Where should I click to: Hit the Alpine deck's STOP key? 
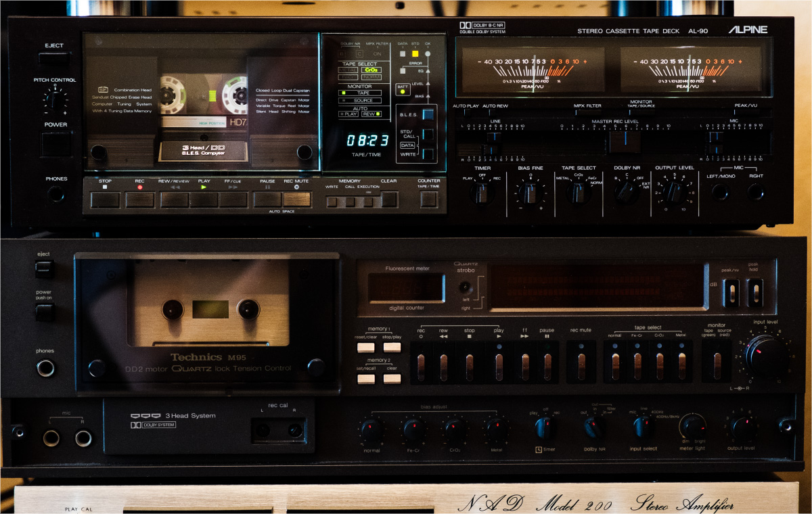coord(106,200)
